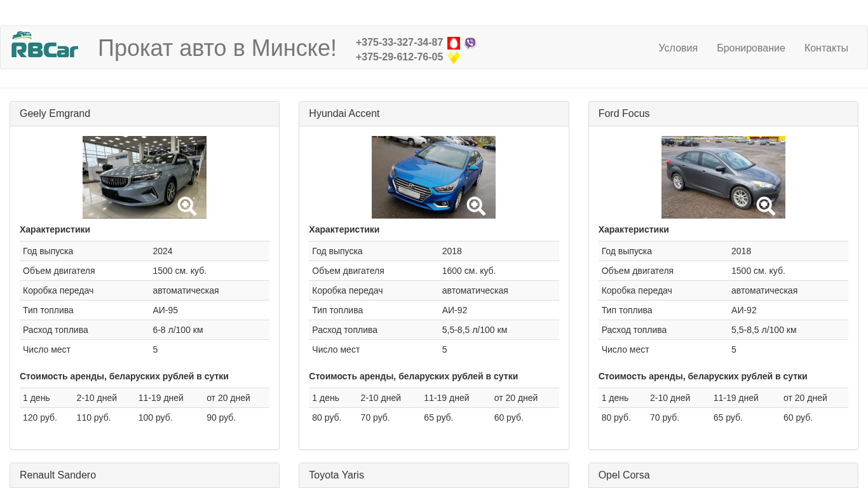Open the Geely Emgrand car photo
The image size is (868, 488).
click(x=144, y=177)
